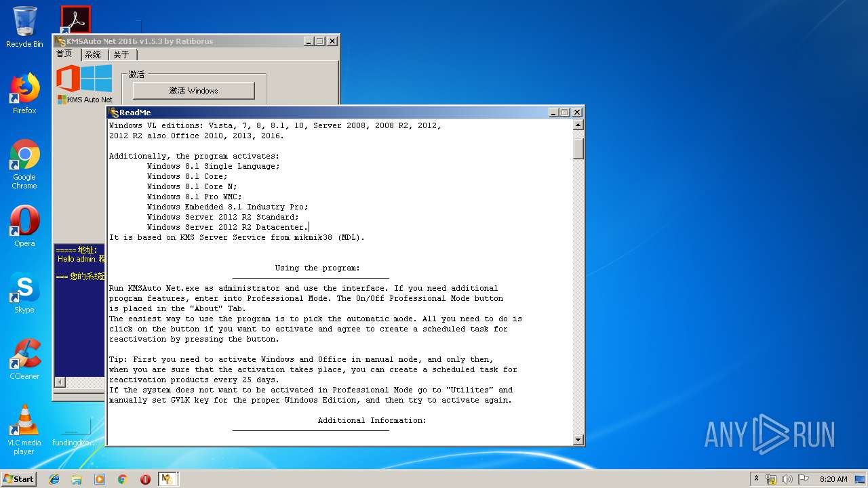The width and height of the screenshot is (868, 488).
Task: Switch to the 关于 tab
Action: 122,55
